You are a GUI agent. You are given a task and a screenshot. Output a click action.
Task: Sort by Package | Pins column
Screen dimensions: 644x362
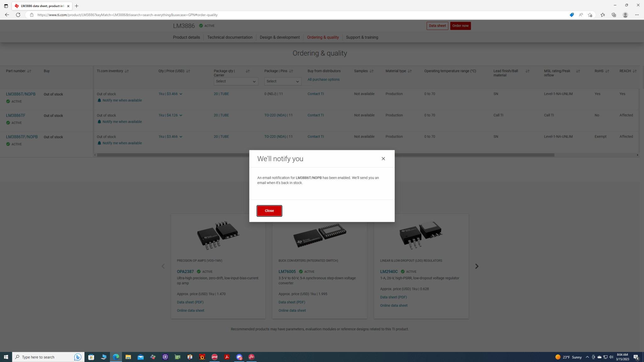(x=291, y=71)
